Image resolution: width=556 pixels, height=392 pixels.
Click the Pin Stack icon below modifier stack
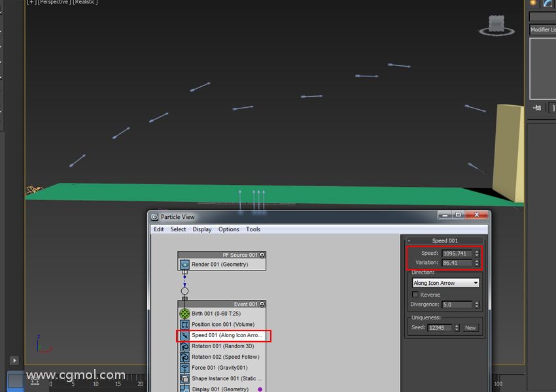537,108
